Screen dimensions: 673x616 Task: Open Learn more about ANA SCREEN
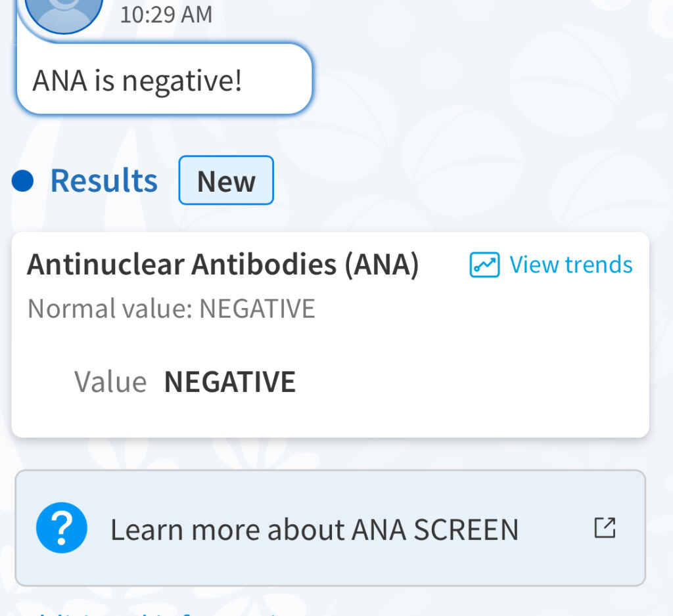[x=313, y=529]
